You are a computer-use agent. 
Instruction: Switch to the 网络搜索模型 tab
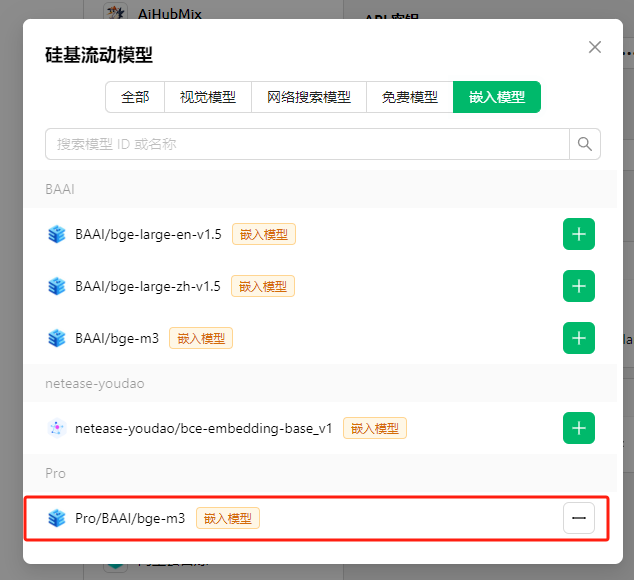[309, 97]
